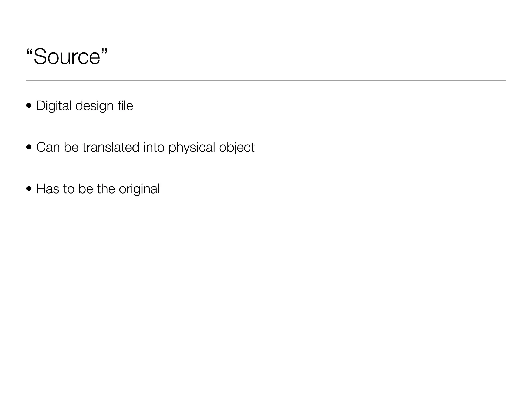
Task: Click the word "translated" in second bullet
Action: pos(111,147)
